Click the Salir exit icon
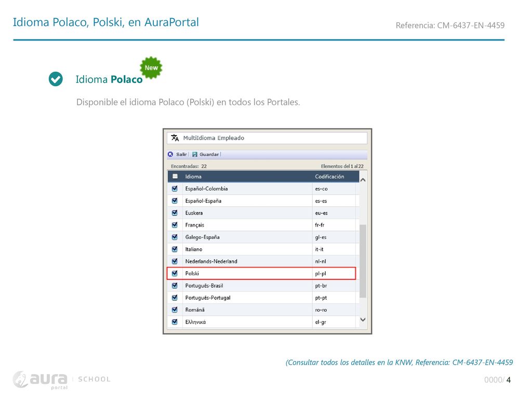This screenshot has height=399, width=532. (x=170, y=154)
